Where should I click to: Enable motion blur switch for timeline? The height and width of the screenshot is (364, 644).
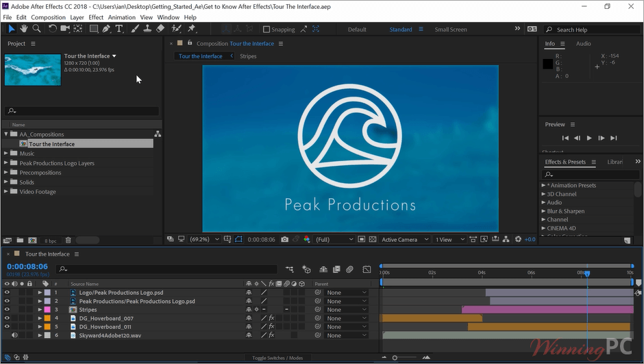[x=349, y=269]
